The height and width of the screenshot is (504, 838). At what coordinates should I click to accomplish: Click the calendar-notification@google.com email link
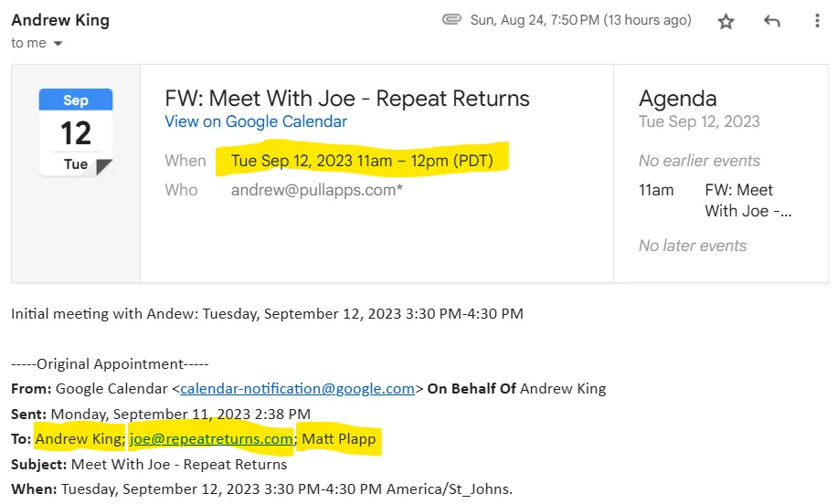click(298, 388)
